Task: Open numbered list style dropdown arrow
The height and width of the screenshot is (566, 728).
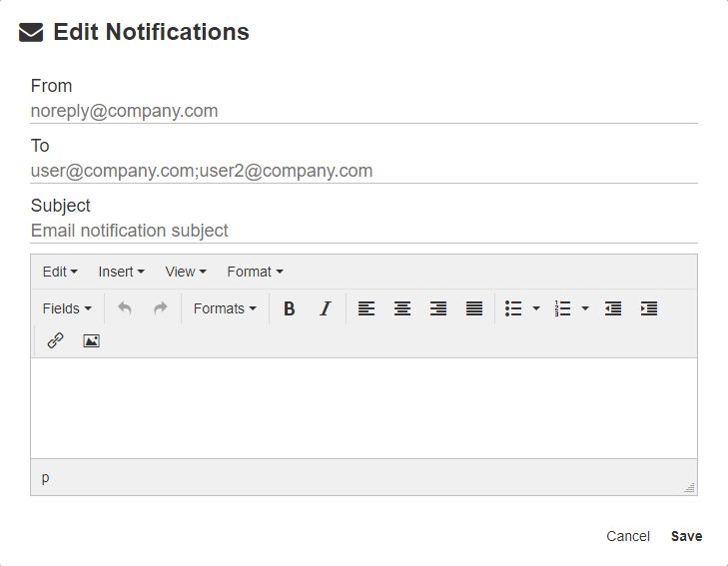Action: tap(585, 309)
